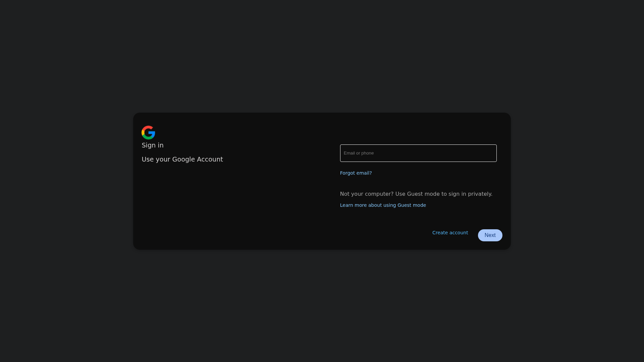The height and width of the screenshot is (362, 644).
Task: Click the Google G logo
Action: click(148, 132)
